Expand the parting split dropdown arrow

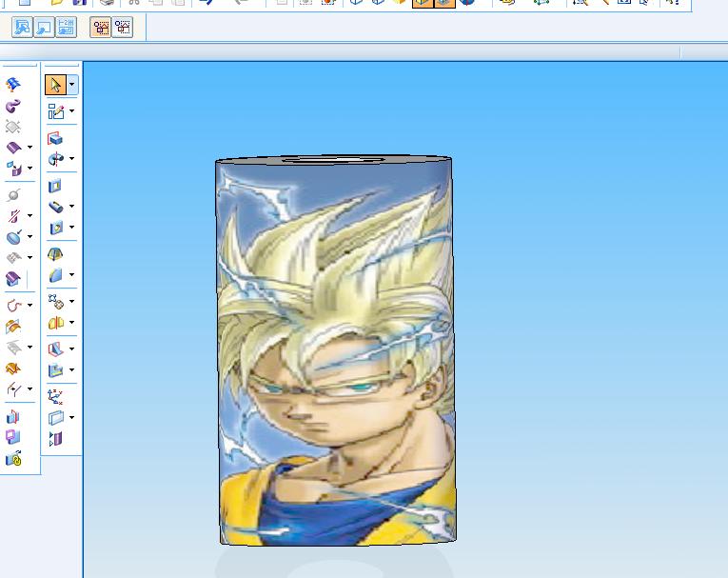pyautogui.click(x=30, y=389)
